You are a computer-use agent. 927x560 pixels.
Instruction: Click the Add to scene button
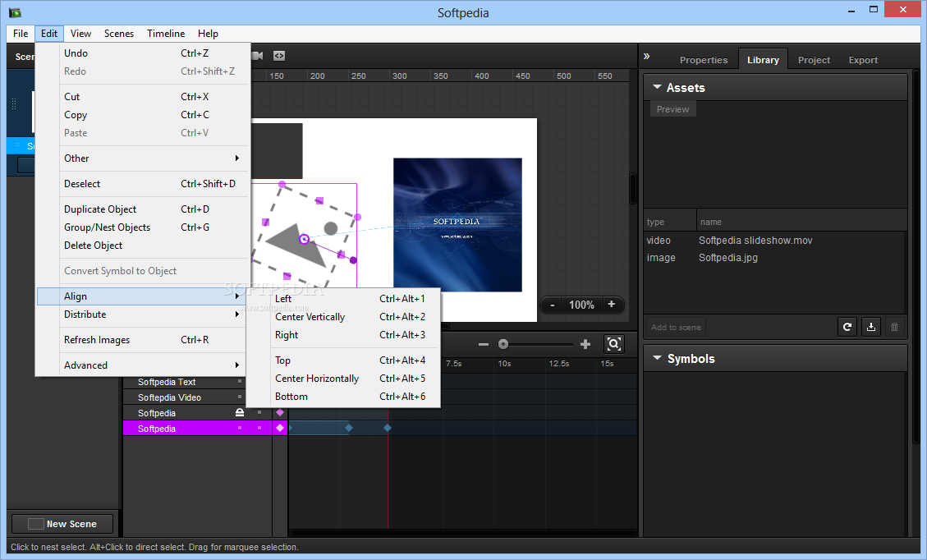click(x=676, y=327)
